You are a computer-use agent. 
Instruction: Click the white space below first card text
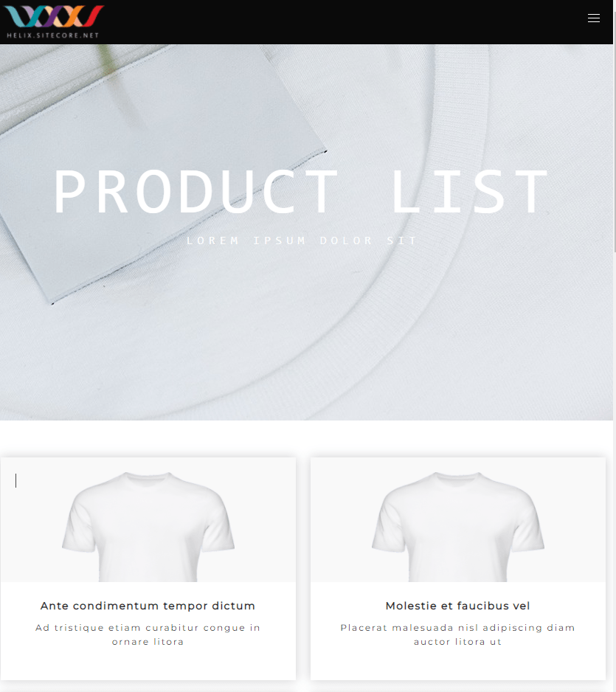click(148, 664)
